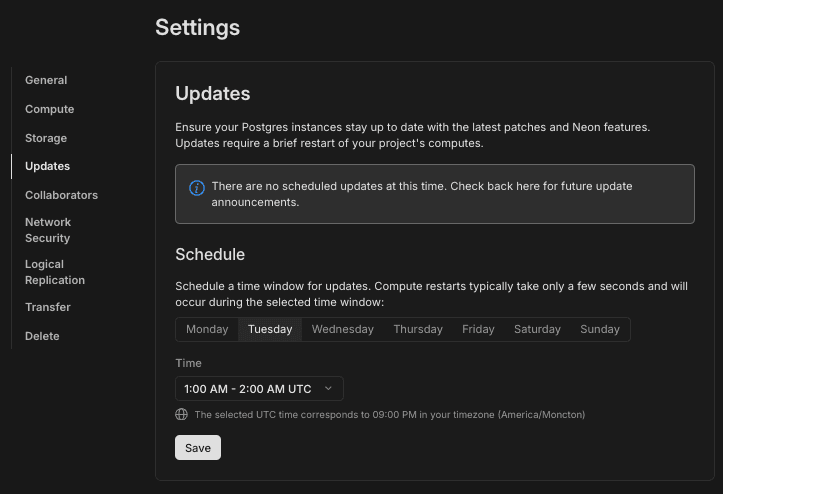
Task: Go to Logical Replication settings
Action: [55, 272]
